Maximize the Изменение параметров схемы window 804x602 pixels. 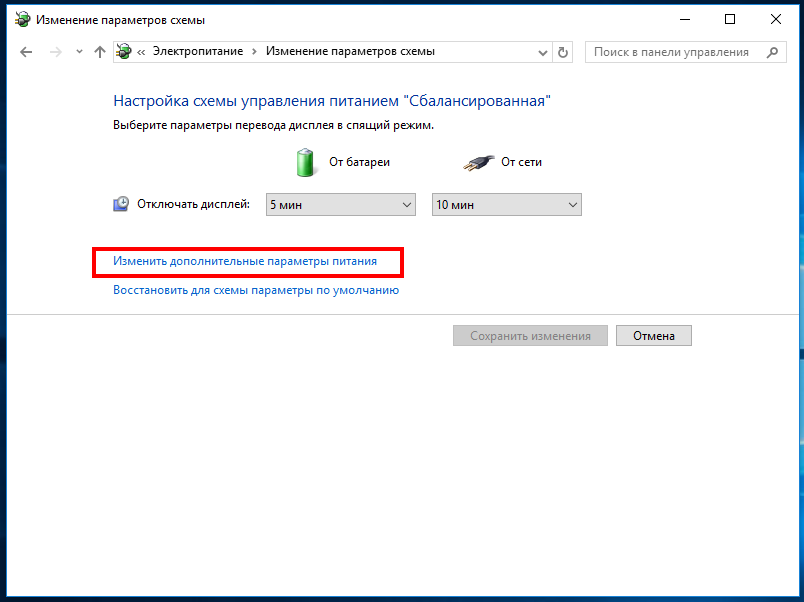(730, 19)
